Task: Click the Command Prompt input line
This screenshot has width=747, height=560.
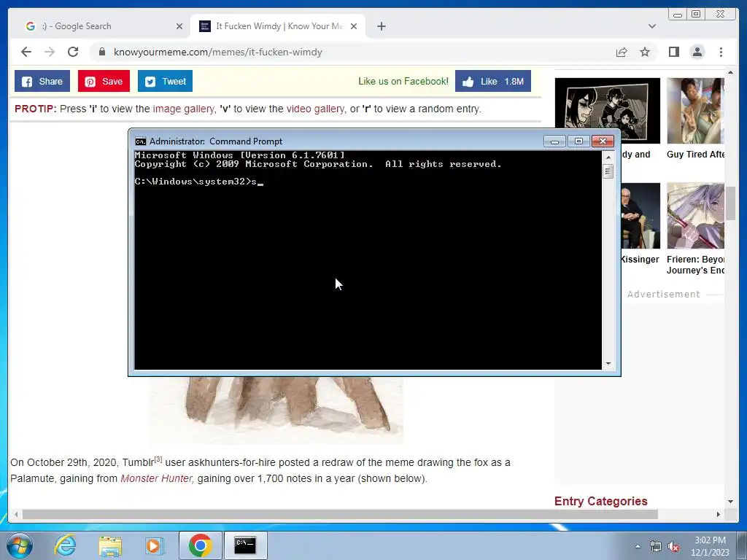Action: click(198, 182)
